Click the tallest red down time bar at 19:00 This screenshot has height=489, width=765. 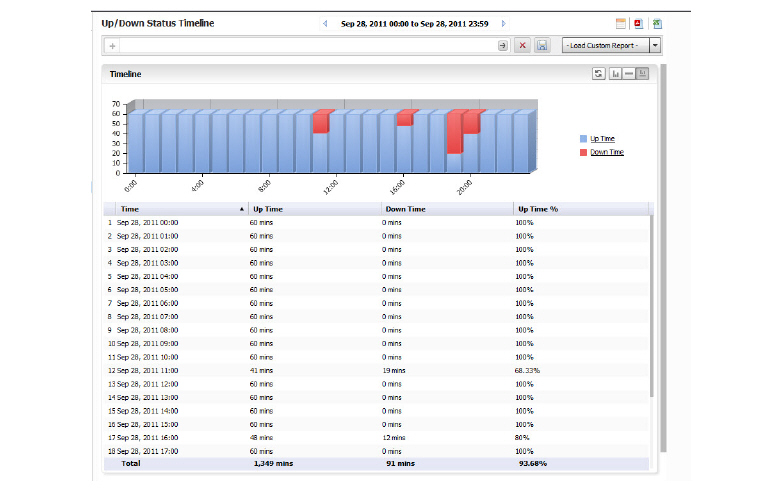tap(454, 134)
